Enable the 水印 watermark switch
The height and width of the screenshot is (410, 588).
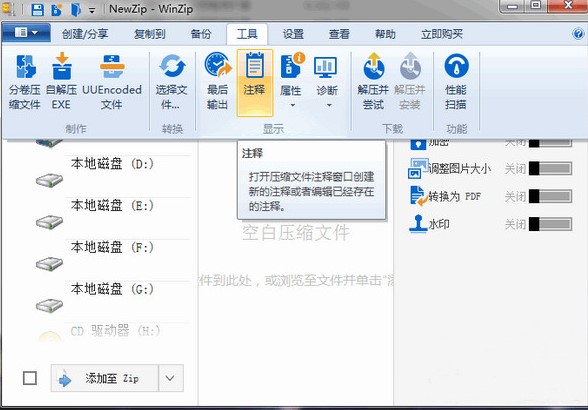[x=550, y=224]
